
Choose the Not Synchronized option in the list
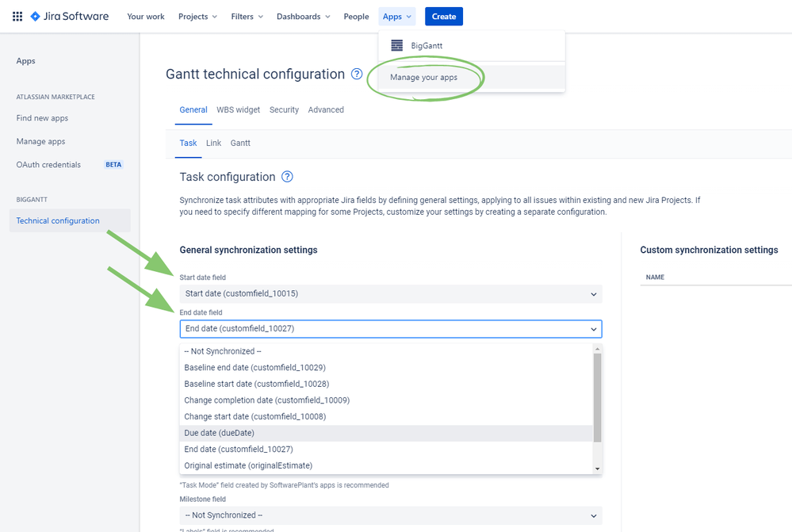[x=386, y=351]
